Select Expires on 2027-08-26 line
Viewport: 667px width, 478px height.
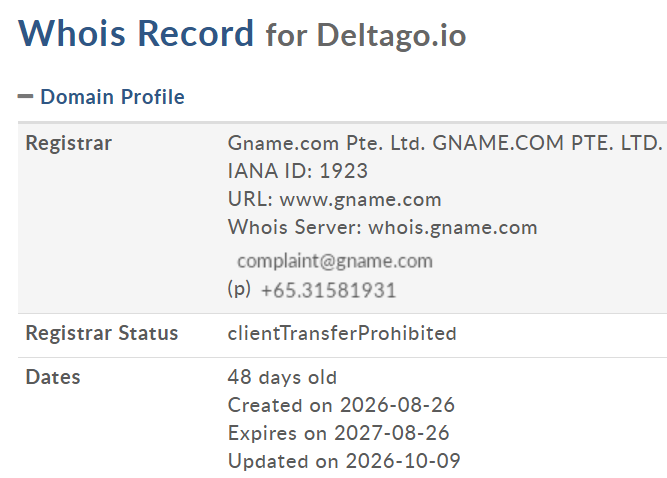click(x=339, y=433)
